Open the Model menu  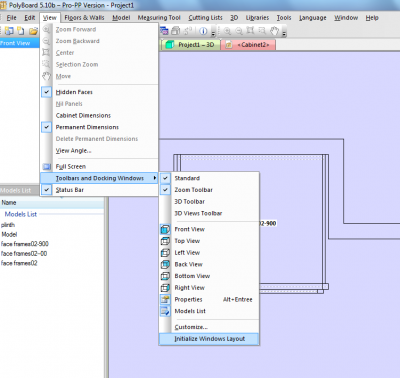121,18
